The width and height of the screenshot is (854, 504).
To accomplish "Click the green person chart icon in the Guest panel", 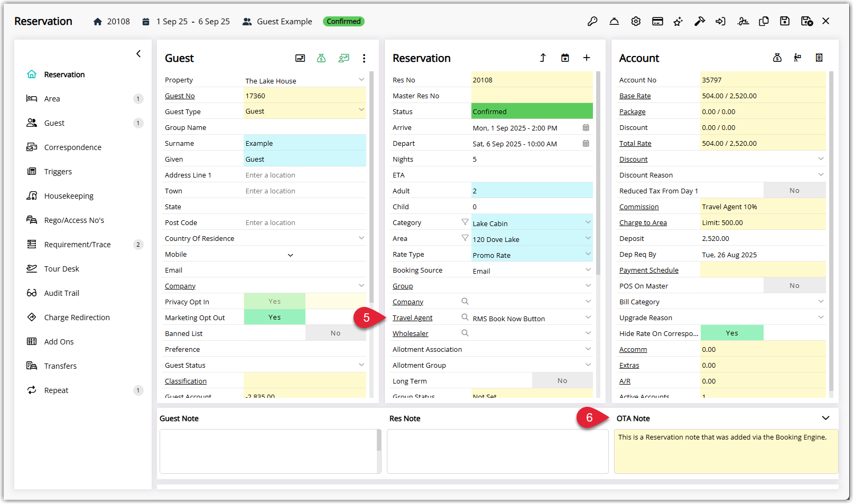I will [344, 58].
